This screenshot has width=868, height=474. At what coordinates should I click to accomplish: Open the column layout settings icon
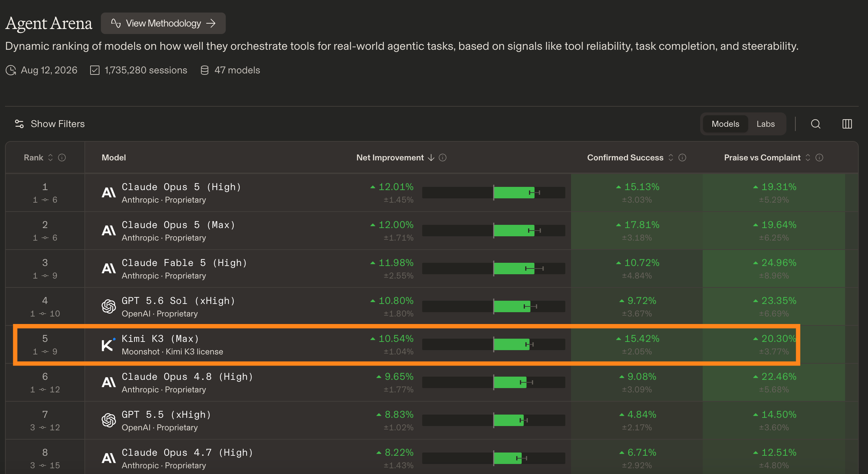[847, 124]
